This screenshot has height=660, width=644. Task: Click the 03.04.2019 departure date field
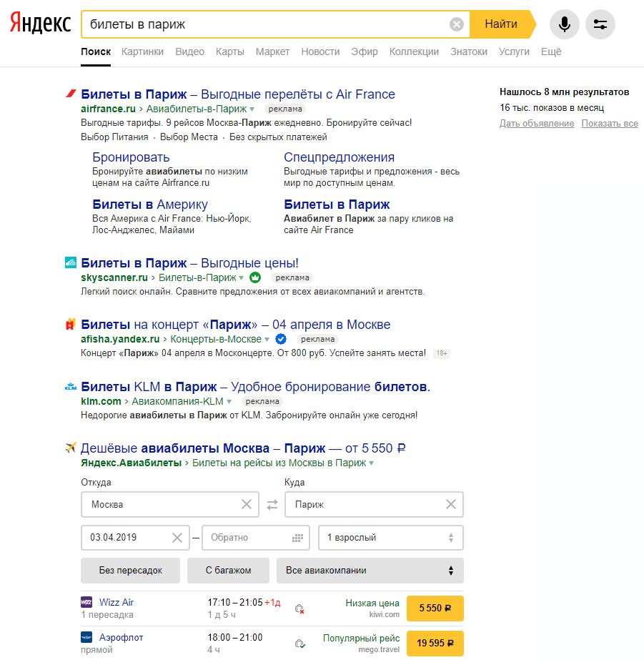(135, 538)
